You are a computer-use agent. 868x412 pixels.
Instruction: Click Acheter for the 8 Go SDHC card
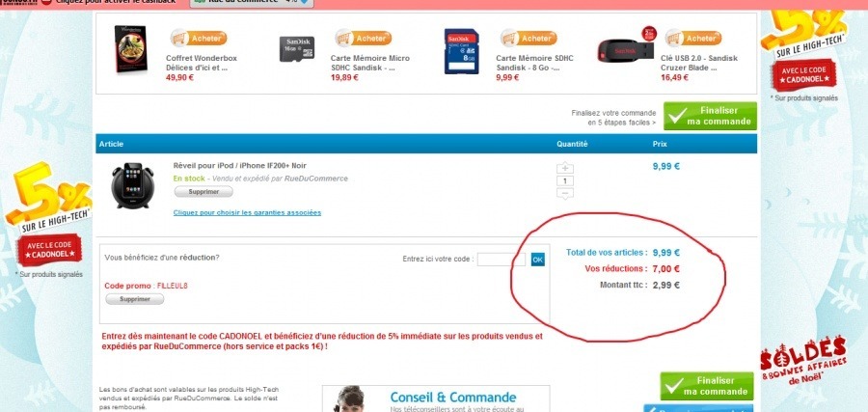click(x=529, y=39)
